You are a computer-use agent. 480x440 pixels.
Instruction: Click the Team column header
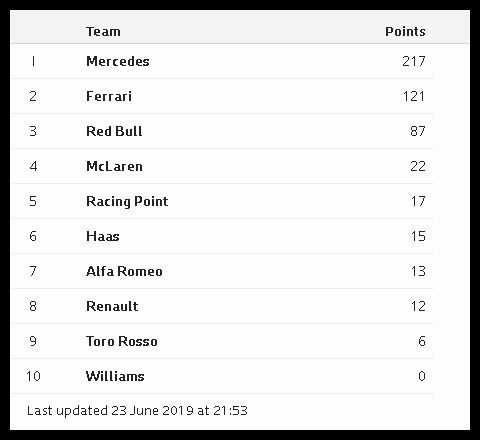(x=103, y=32)
